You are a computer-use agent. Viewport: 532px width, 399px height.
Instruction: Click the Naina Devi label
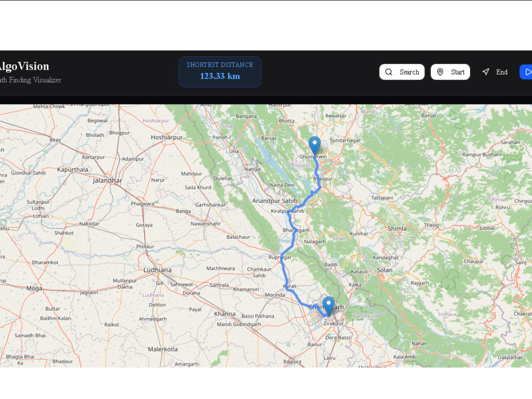pyautogui.click(x=282, y=185)
